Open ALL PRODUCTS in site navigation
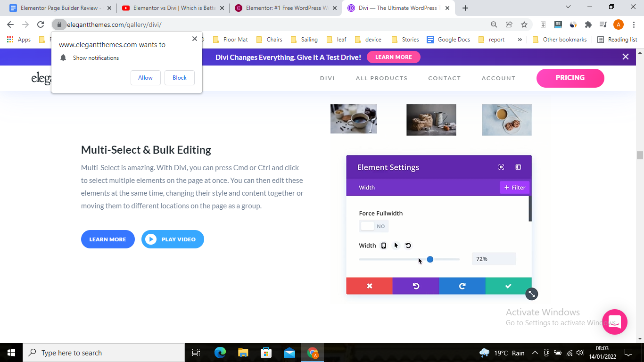This screenshot has width=644, height=362. pos(381,78)
